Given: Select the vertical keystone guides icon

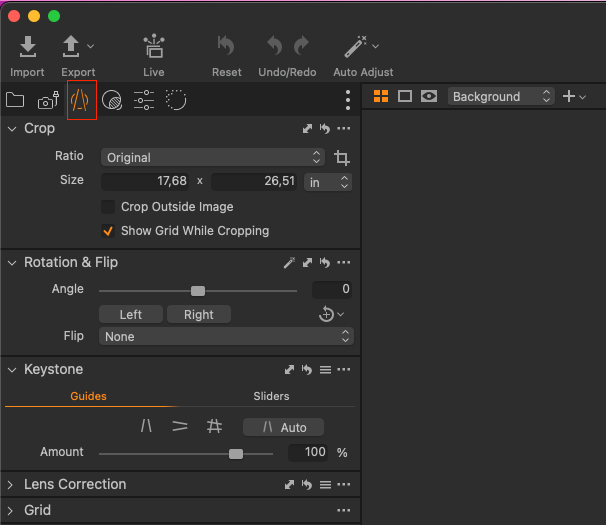Looking at the screenshot, I should (146, 426).
